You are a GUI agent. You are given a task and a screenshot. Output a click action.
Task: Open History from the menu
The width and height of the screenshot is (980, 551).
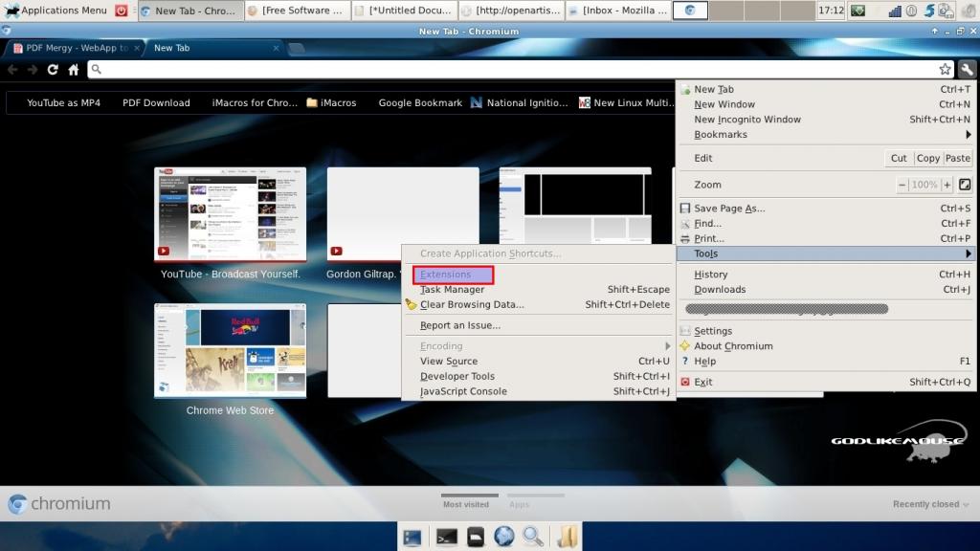825,275
